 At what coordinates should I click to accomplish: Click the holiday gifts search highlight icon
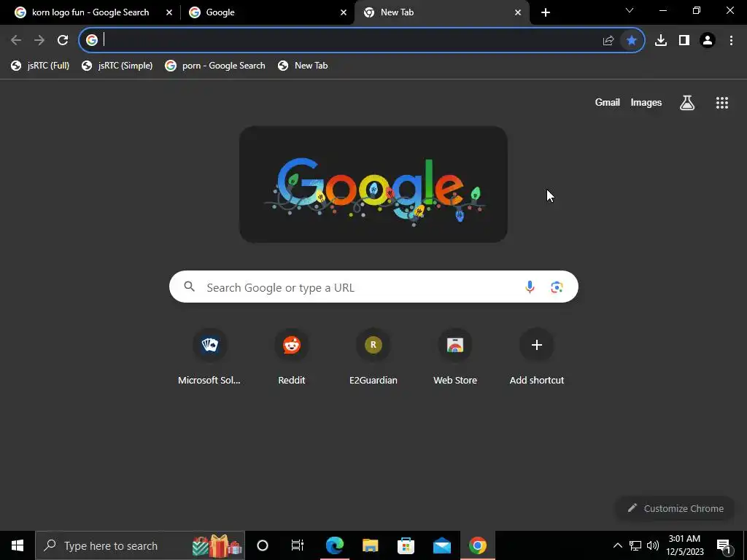click(x=217, y=545)
